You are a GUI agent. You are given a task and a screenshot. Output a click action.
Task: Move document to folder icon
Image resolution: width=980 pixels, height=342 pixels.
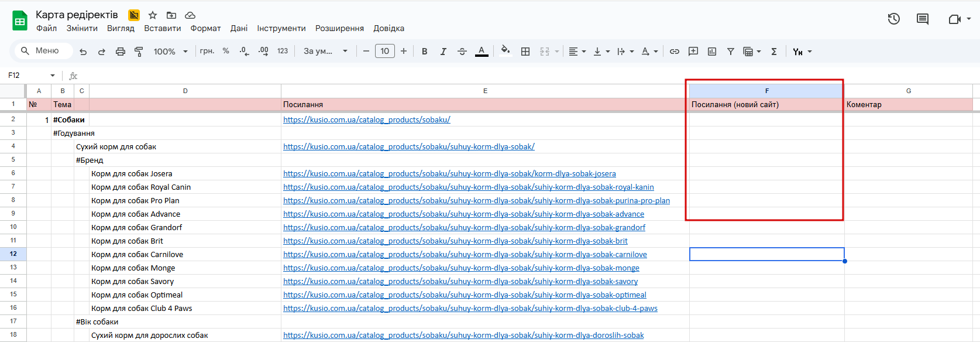(171, 15)
